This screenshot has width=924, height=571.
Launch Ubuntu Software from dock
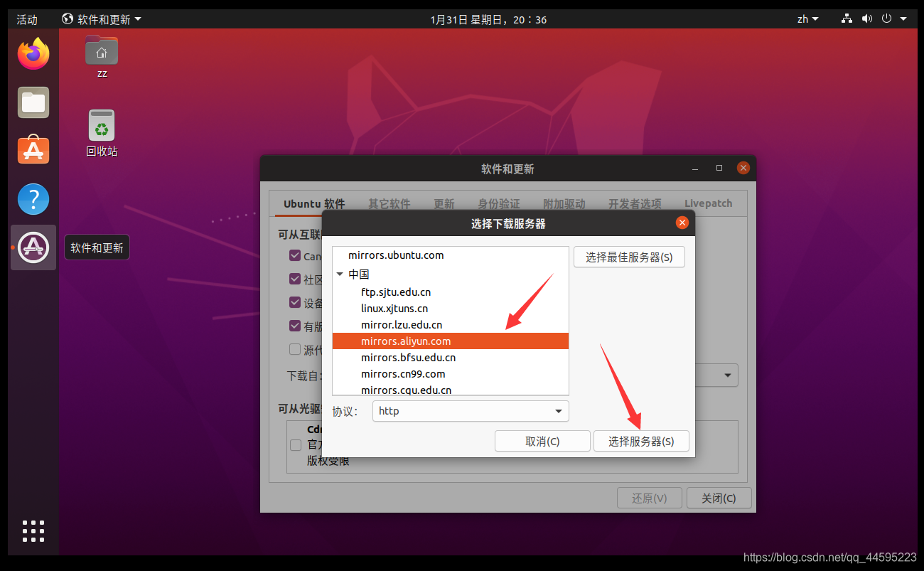click(33, 150)
